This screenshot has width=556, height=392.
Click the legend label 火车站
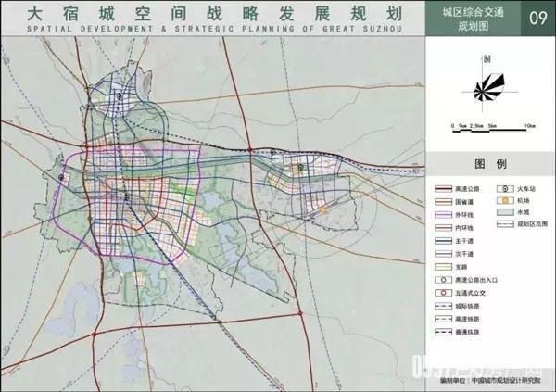(526, 189)
